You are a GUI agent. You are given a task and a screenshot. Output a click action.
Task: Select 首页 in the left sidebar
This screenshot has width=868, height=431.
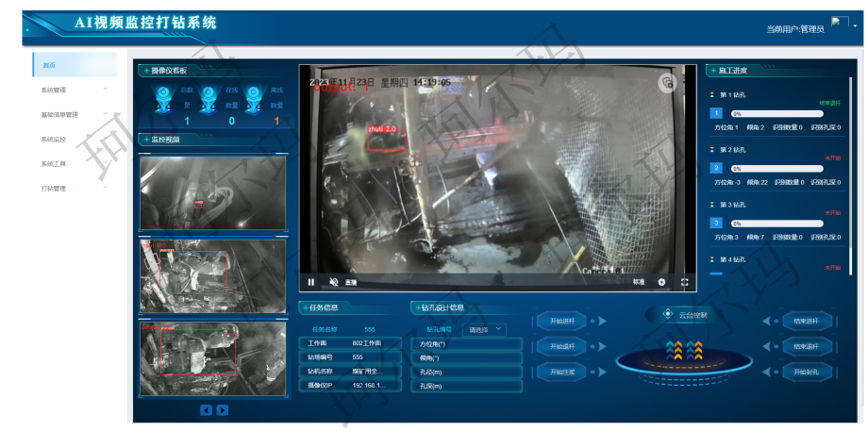click(x=74, y=65)
